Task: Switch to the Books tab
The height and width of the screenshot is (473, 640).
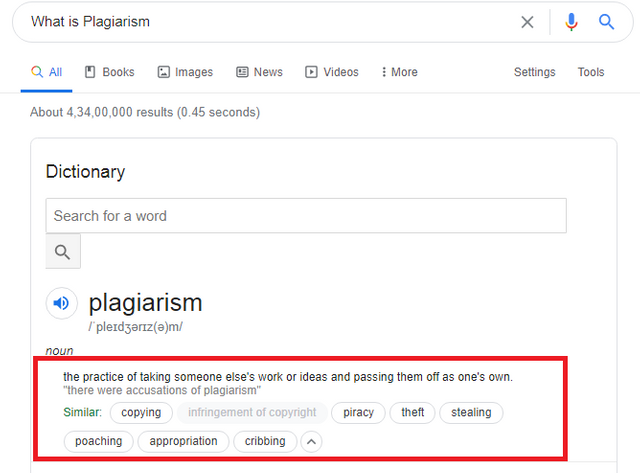Action: [x=109, y=72]
